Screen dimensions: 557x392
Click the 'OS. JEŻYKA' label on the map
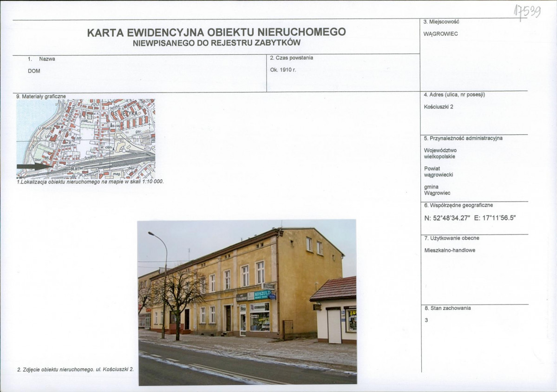pos(124,114)
